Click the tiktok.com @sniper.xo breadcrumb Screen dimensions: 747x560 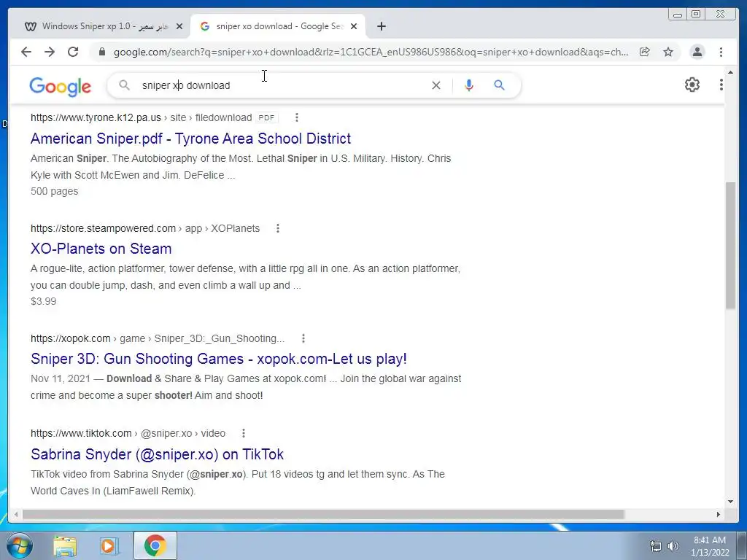pyautogui.click(x=128, y=433)
